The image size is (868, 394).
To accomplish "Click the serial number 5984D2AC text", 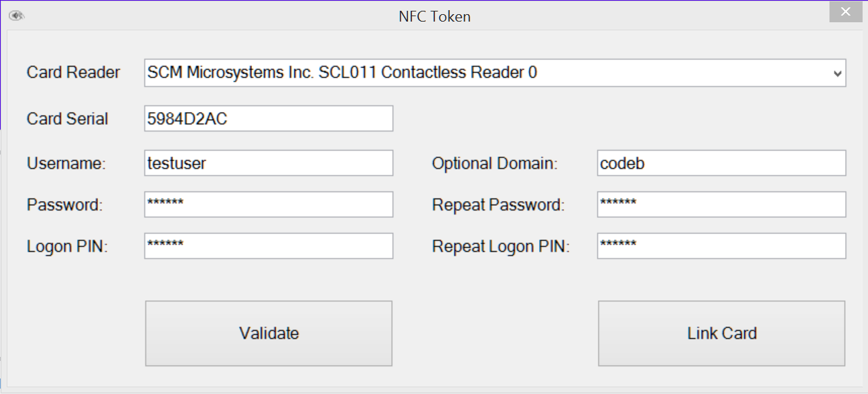I will pos(179,117).
